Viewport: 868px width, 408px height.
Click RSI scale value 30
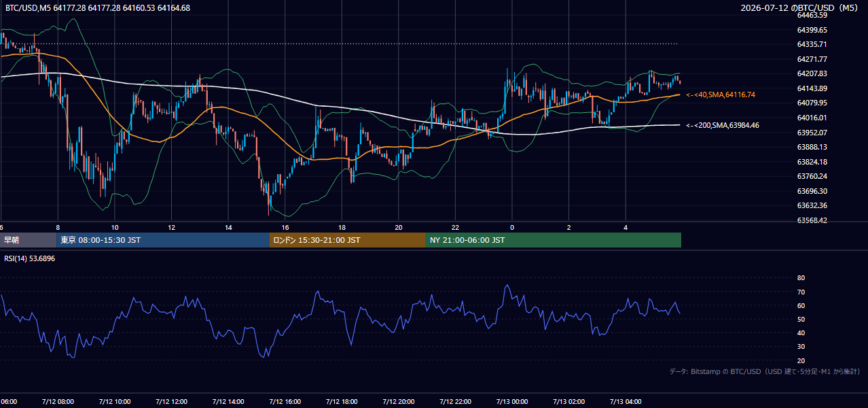(801, 347)
